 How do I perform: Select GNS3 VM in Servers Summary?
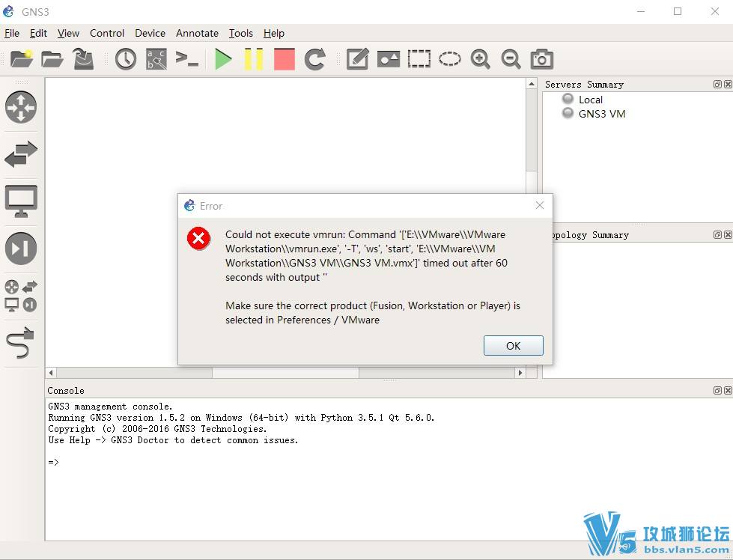(x=601, y=114)
